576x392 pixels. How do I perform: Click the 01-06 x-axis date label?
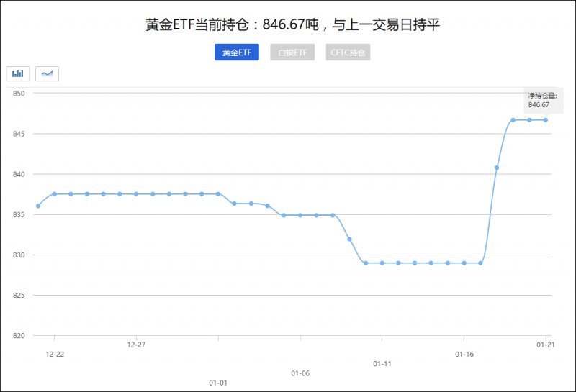tap(300, 373)
